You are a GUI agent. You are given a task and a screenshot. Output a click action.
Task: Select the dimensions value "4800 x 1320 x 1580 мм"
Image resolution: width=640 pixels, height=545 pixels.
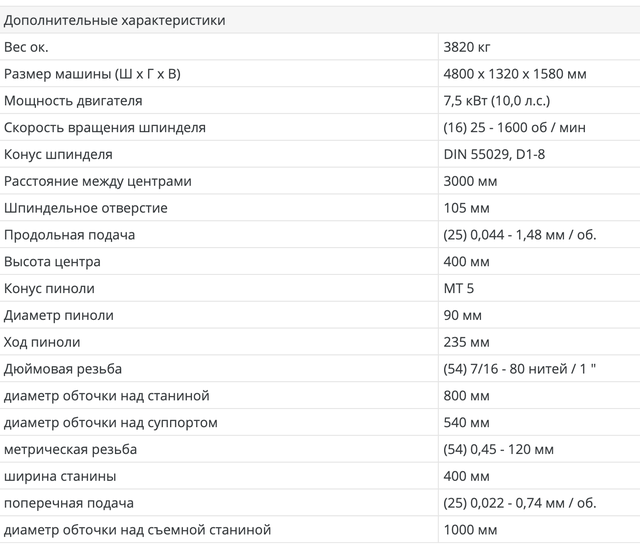coord(515,74)
